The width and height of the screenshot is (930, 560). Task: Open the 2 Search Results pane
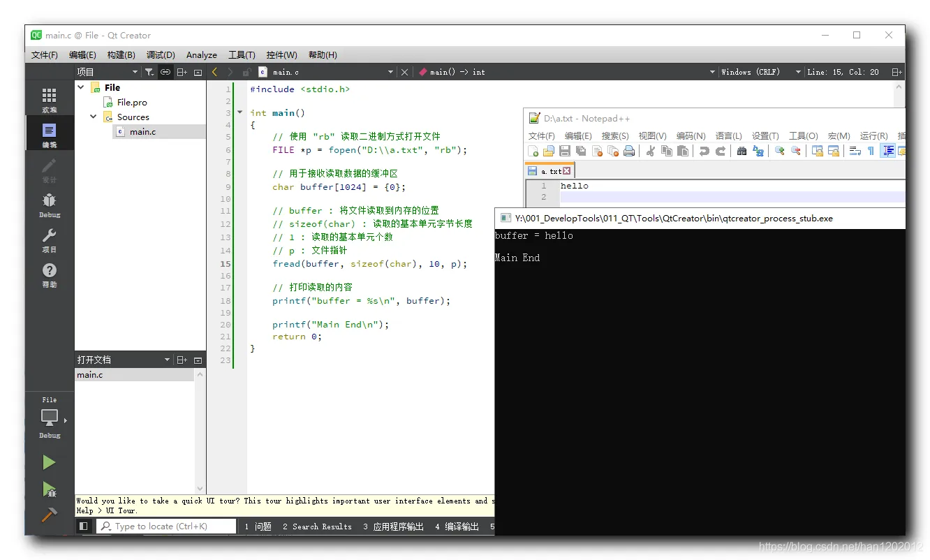click(317, 526)
